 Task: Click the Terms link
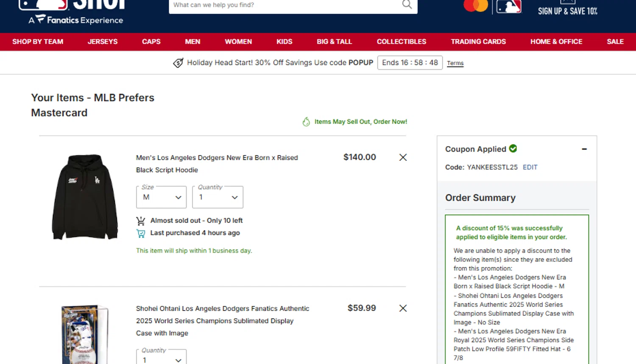pos(455,63)
